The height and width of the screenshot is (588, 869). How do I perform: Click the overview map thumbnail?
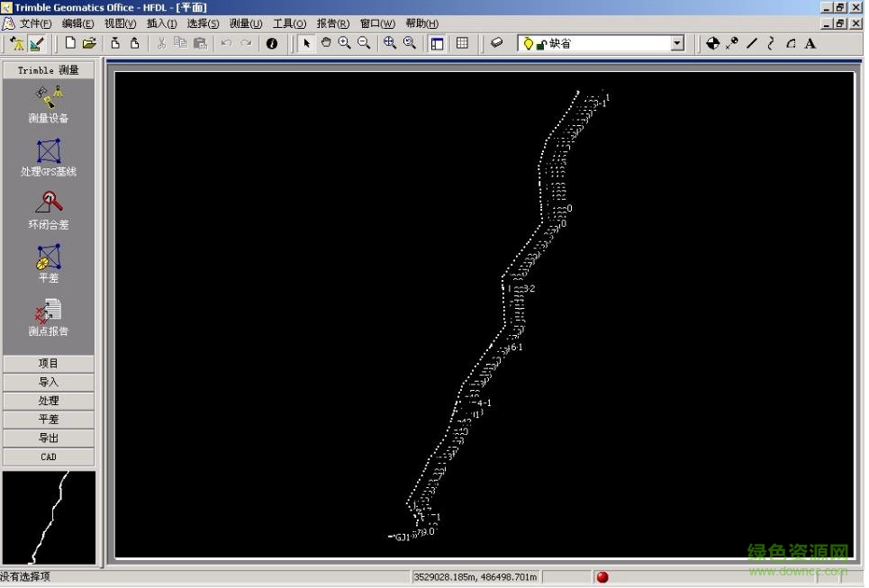pyautogui.click(x=49, y=518)
